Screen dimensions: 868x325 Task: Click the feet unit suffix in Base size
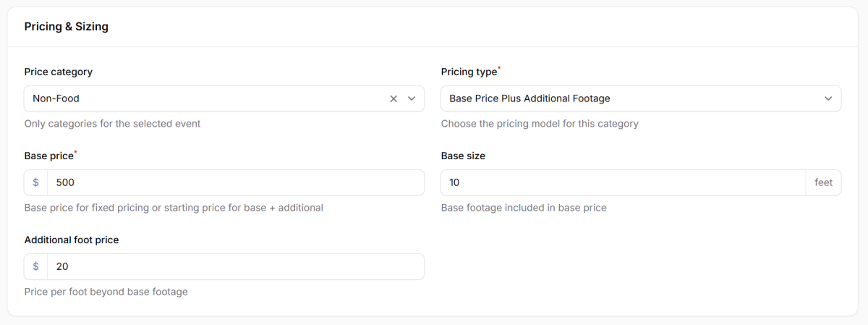tap(823, 182)
